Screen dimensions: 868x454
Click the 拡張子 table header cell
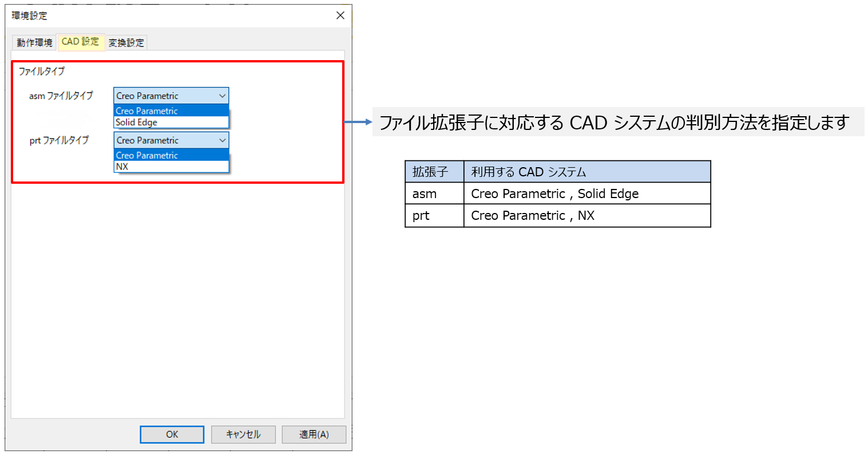click(434, 172)
